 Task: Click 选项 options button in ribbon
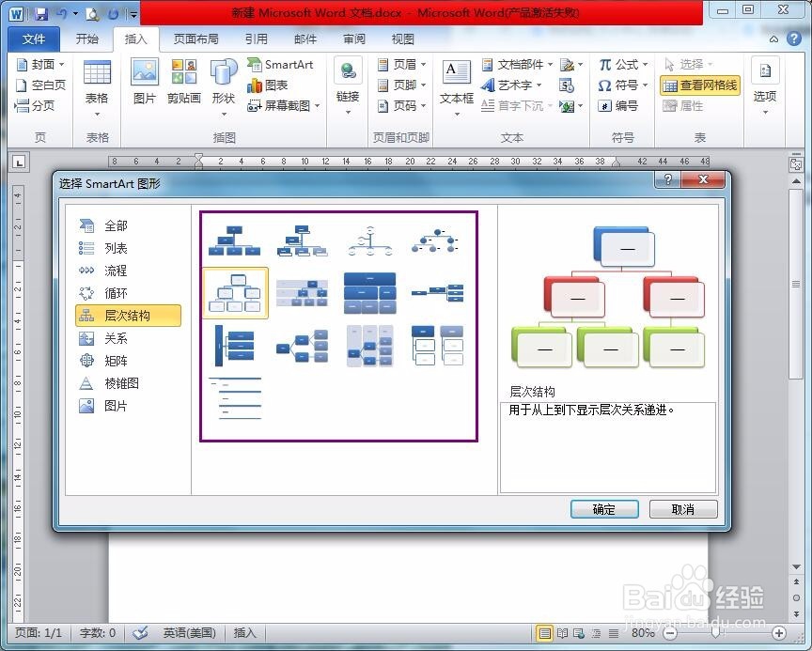[765, 87]
